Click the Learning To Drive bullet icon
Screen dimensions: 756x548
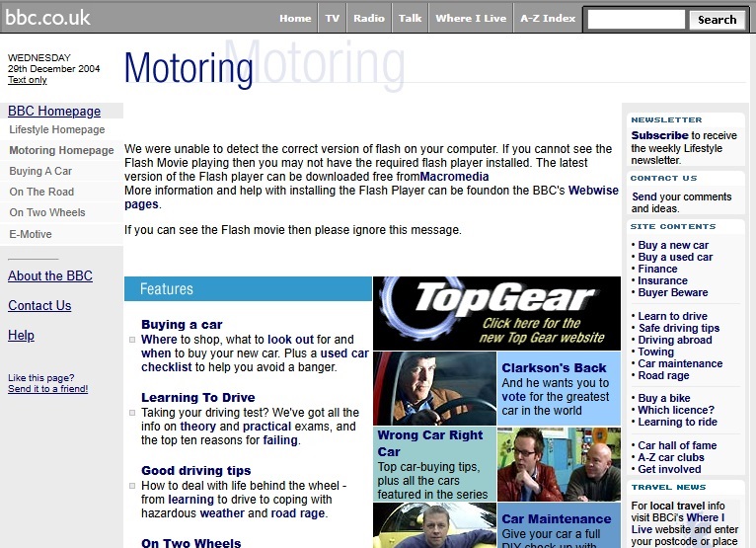tap(132, 413)
